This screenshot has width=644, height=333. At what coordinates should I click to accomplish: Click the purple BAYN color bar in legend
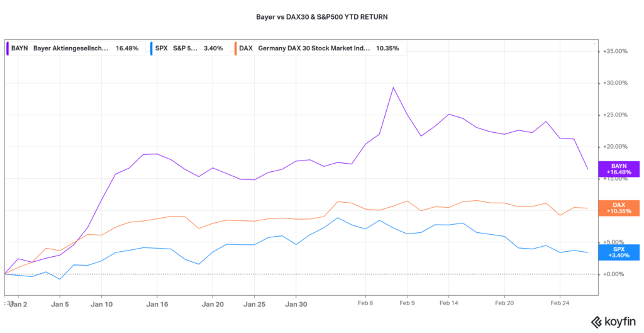point(8,48)
